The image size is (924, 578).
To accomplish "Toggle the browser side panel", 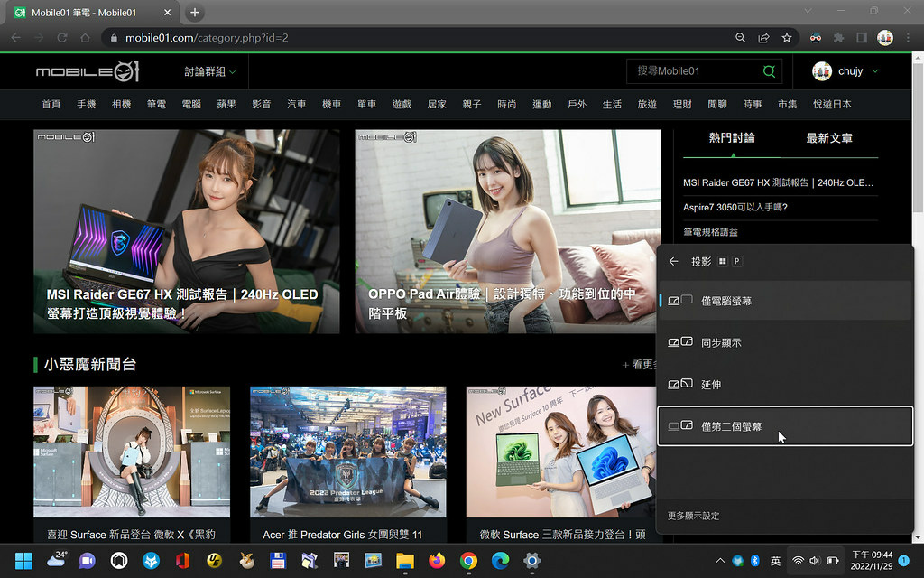I will [x=862, y=38].
